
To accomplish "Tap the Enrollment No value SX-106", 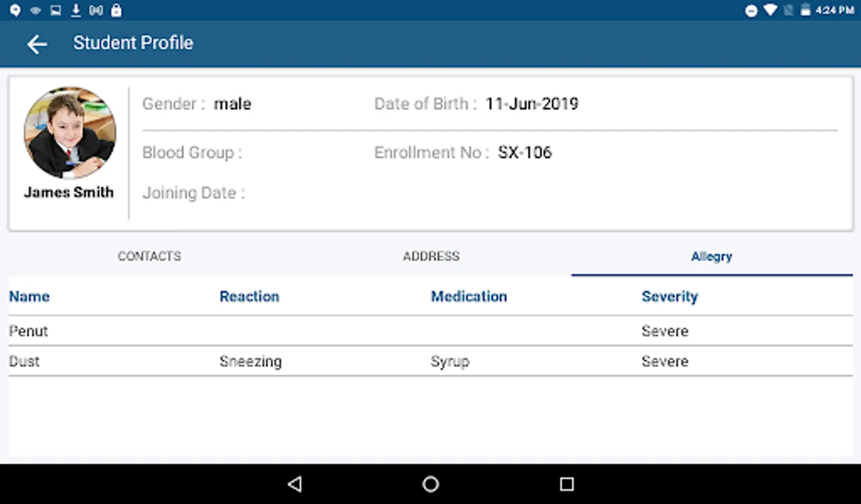I will click(x=525, y=152).
